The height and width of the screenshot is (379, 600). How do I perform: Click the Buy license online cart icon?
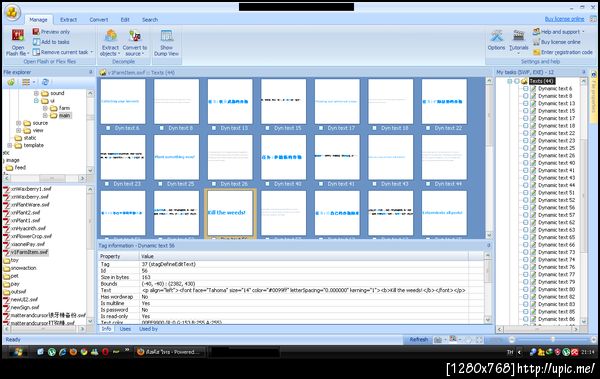[536, 42]
